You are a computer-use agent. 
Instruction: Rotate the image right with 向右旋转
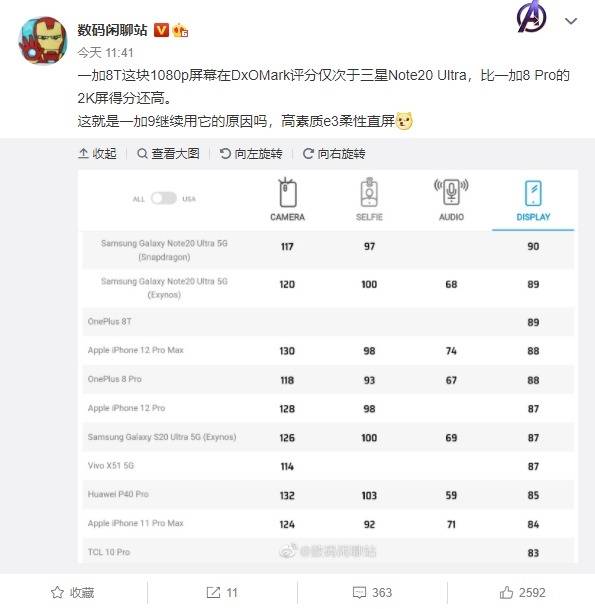click(x=334, y=154)
